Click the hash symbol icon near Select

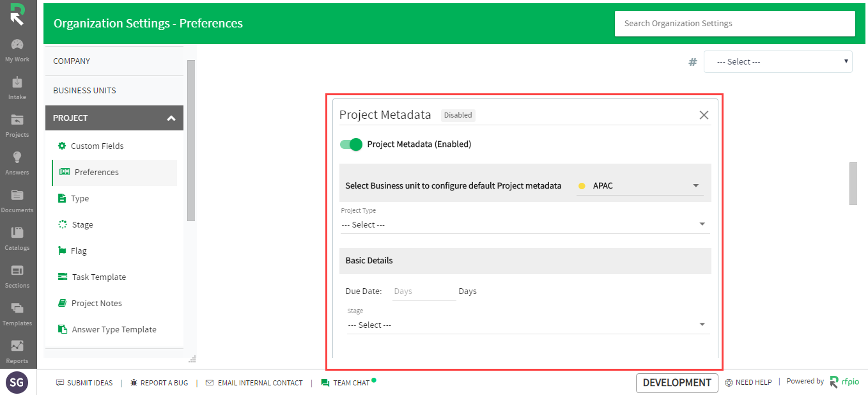click(x=692, y=62)
